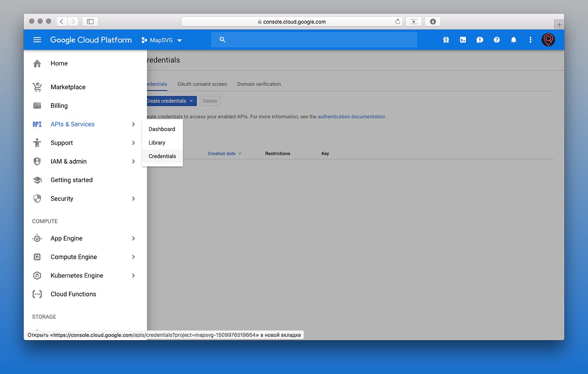The height and width of the screenshot is (374, 588).
Task: Open Cloud Functions from the sidebar
Action: [73, 294]
